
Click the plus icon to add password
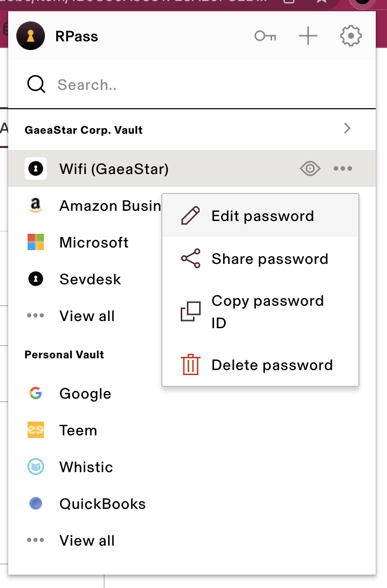[x=308, y=36]
